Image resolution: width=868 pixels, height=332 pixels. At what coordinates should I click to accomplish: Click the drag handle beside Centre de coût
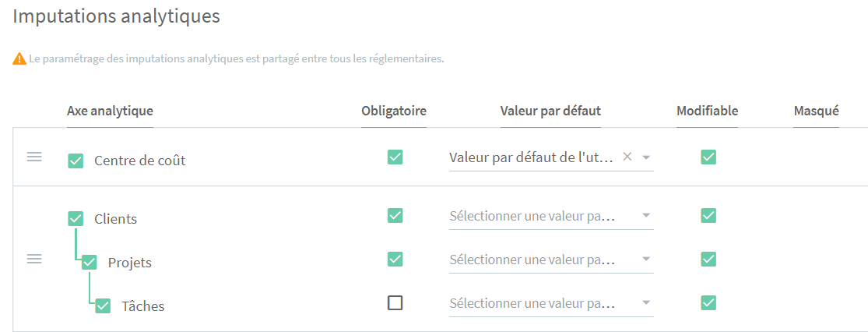34,157
